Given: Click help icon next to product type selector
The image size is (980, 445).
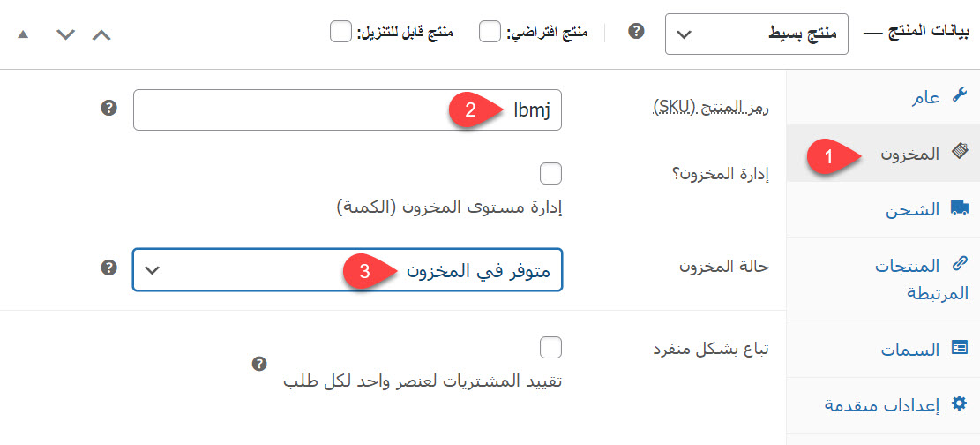Looking at the screenshot, I should coord(635,32).
